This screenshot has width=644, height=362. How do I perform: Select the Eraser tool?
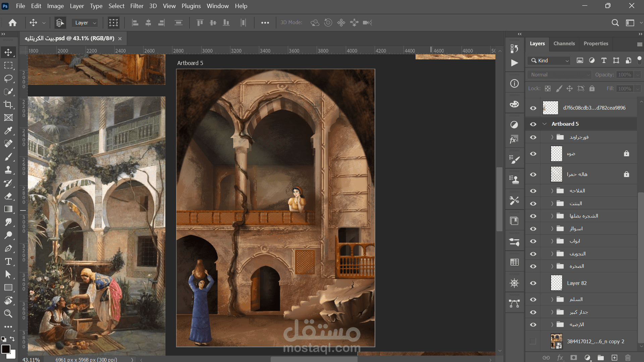(8, 196)
